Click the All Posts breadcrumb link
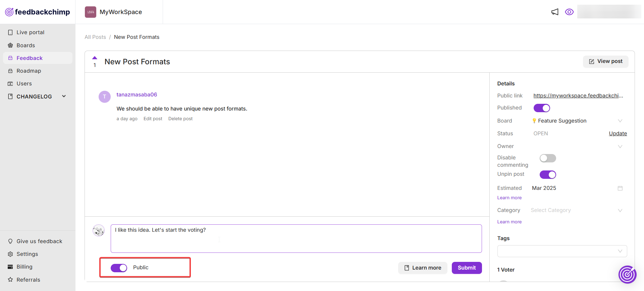Screen dimensions: 644x291 (x=95, y=37)
